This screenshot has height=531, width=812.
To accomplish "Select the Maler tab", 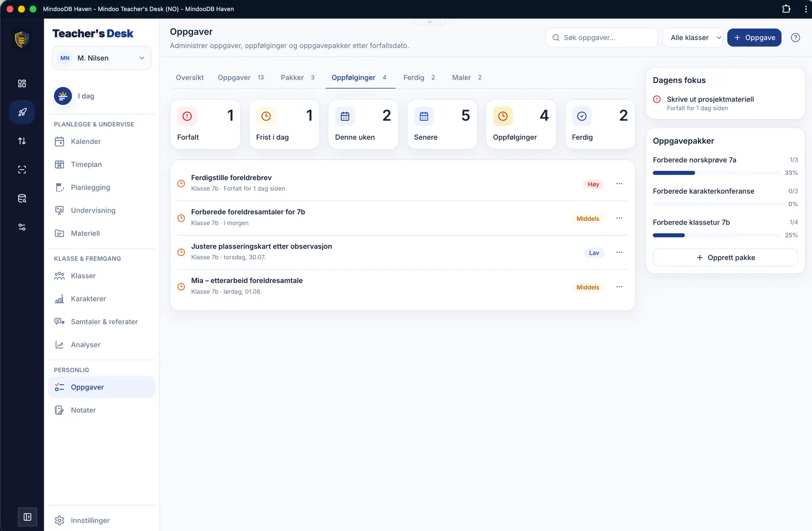I will [467, 78].
